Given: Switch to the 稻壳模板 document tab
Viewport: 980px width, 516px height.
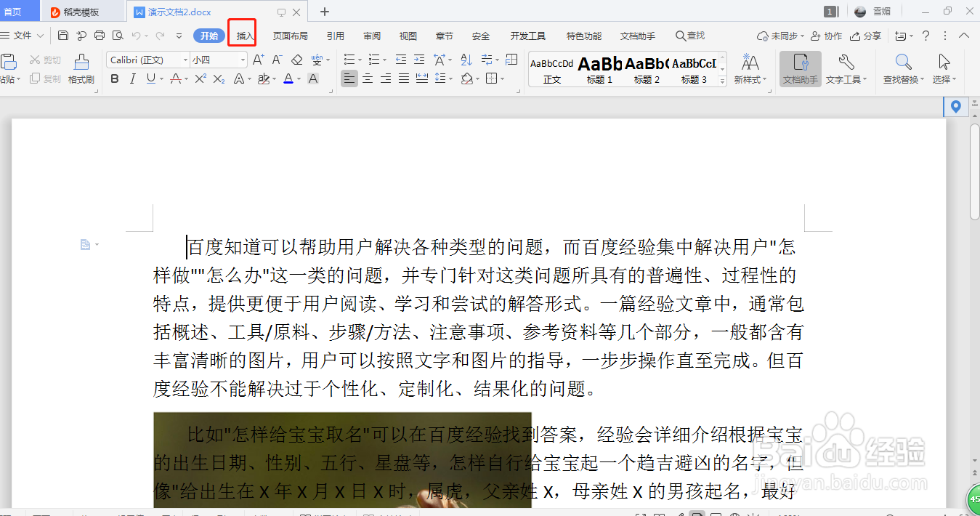Looking at the screenshot, I should [81, 12].
